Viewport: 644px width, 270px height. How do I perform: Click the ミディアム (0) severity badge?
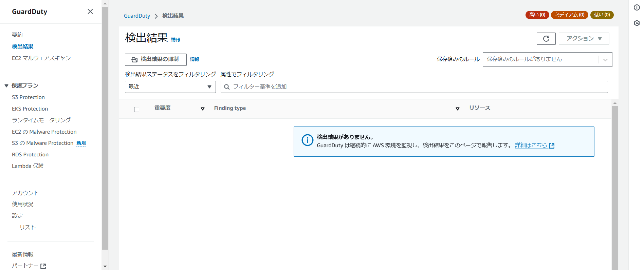570,15
